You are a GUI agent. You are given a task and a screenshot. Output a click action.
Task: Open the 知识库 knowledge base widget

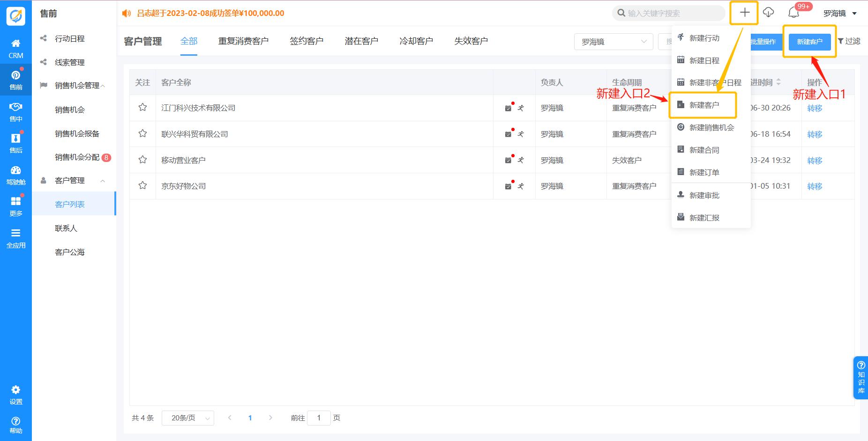pyautogui.click(x=861, y=377)
